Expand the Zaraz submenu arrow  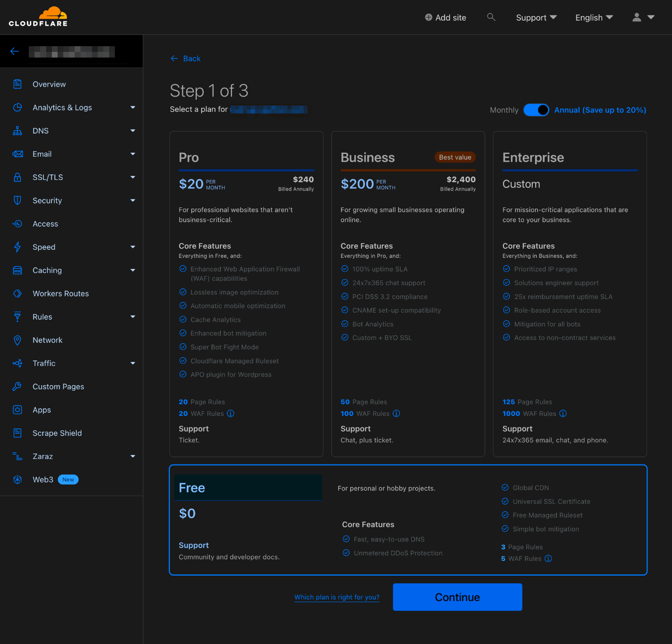(x=133, y=456)
